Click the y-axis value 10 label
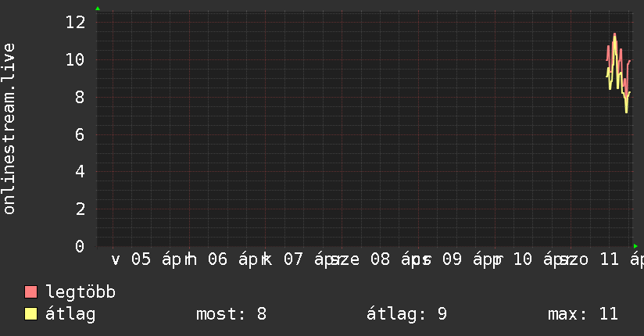The image size is (644, 336). [75, 59]
